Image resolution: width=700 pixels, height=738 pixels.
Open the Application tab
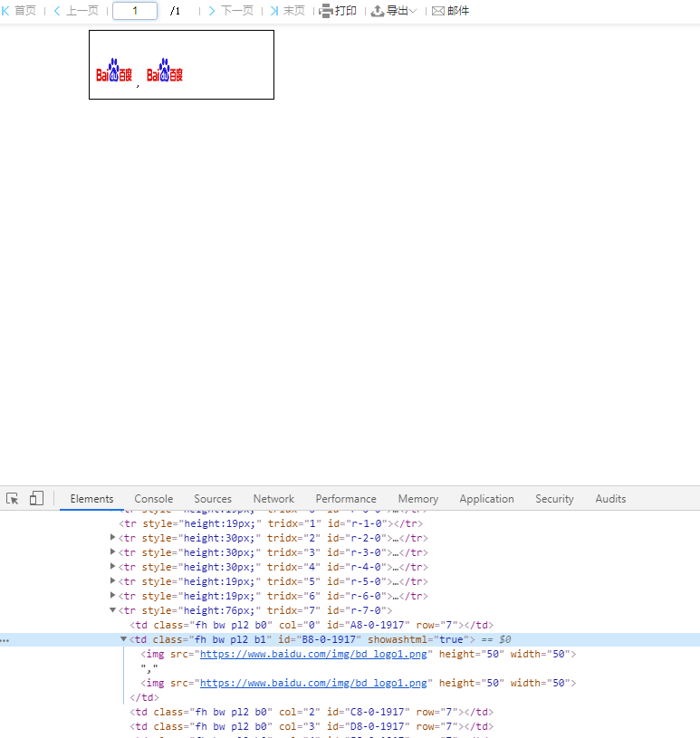(x=487, y=499)
